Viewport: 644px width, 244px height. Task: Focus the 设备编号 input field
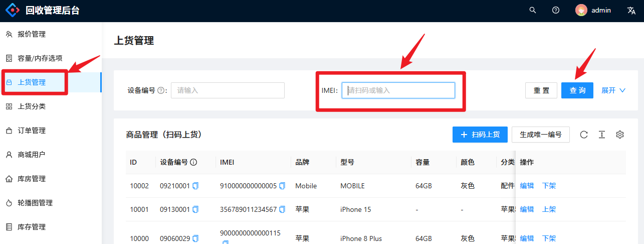click(228, 90)
